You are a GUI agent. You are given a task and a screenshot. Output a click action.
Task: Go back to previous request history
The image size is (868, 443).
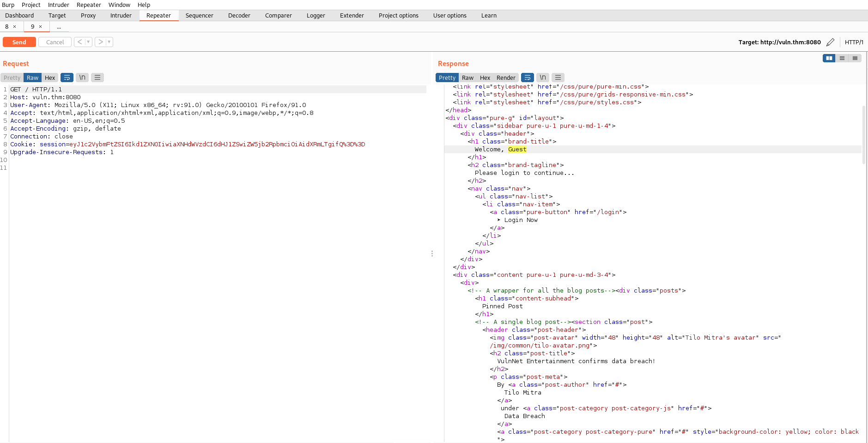80,42
